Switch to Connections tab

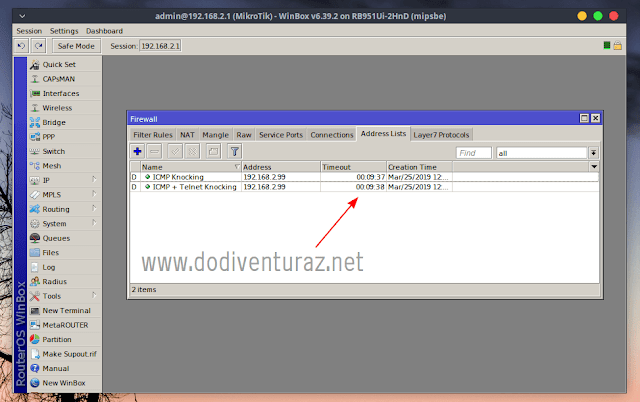(332, 135)
